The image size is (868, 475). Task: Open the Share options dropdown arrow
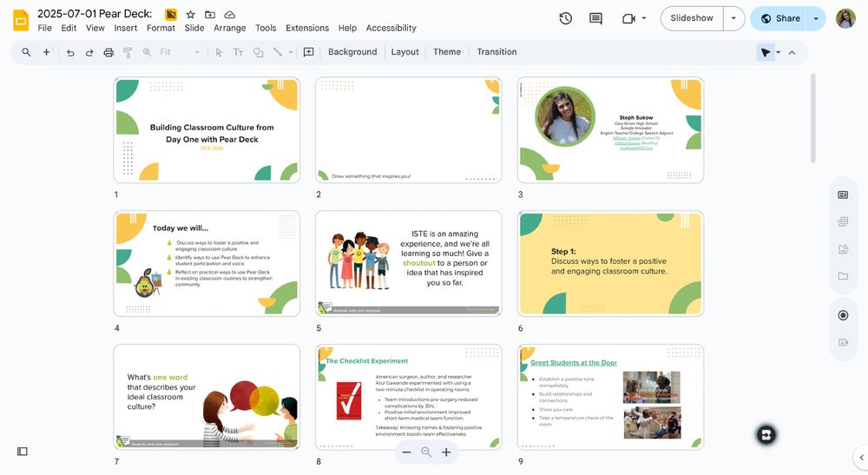pos(815,19)
